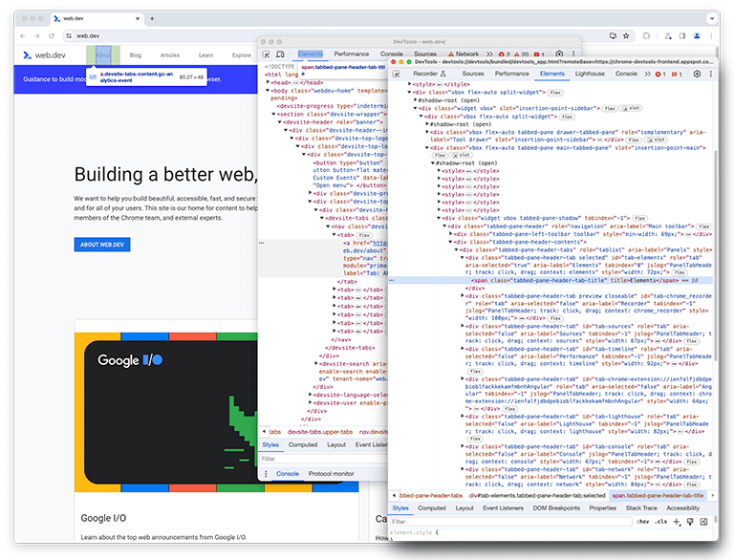Open the more tabs chevron after Console

point(647,74)
